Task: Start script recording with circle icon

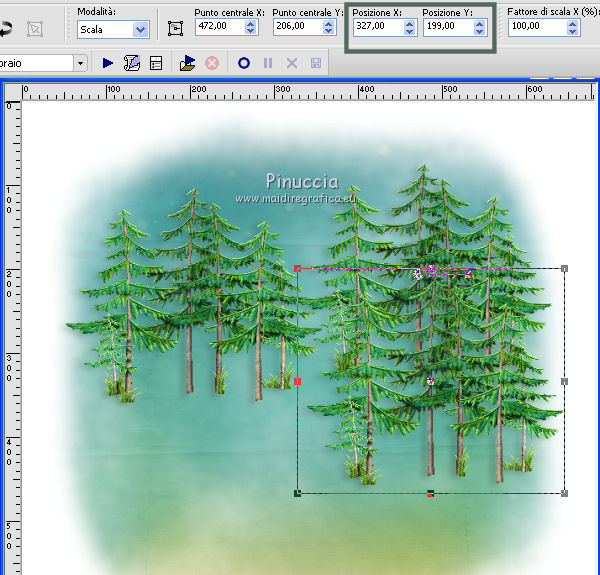Action: (x=243, y=63)
